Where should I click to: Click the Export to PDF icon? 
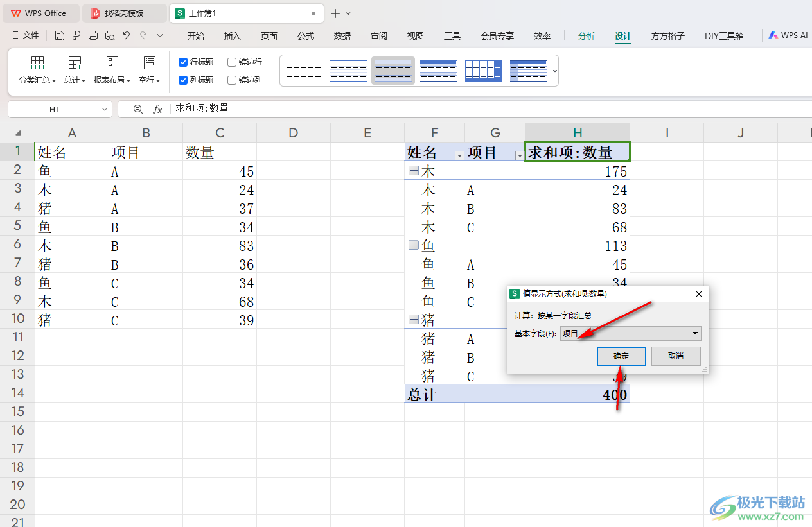[76, 35]
